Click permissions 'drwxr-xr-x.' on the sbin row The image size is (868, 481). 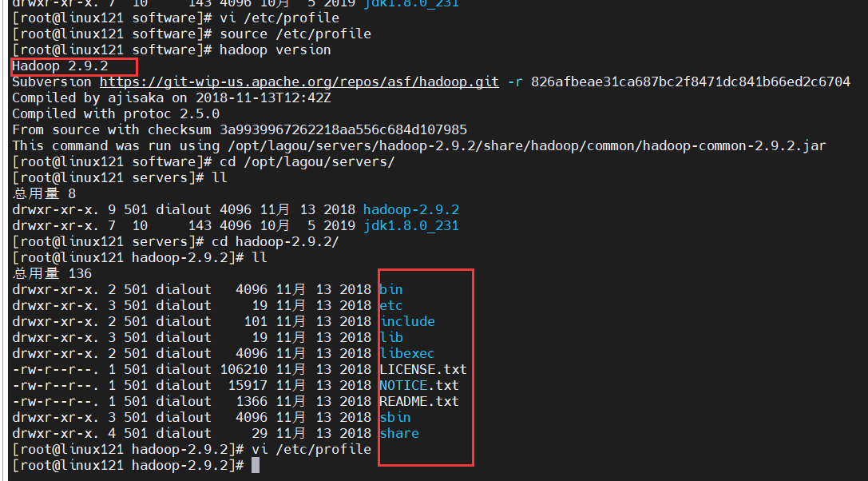tap(56, 417)
